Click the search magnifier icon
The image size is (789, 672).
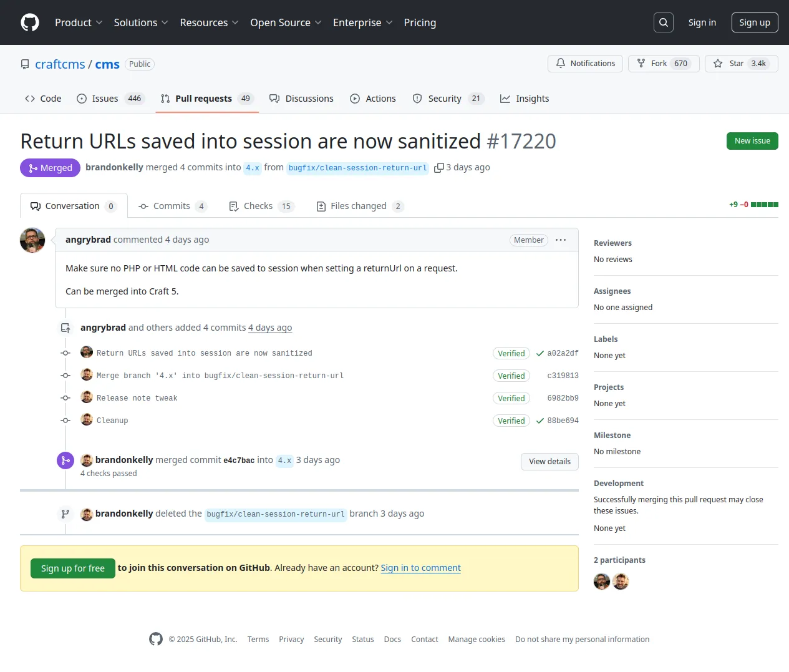pyautogui.click(x=664, y=22)
